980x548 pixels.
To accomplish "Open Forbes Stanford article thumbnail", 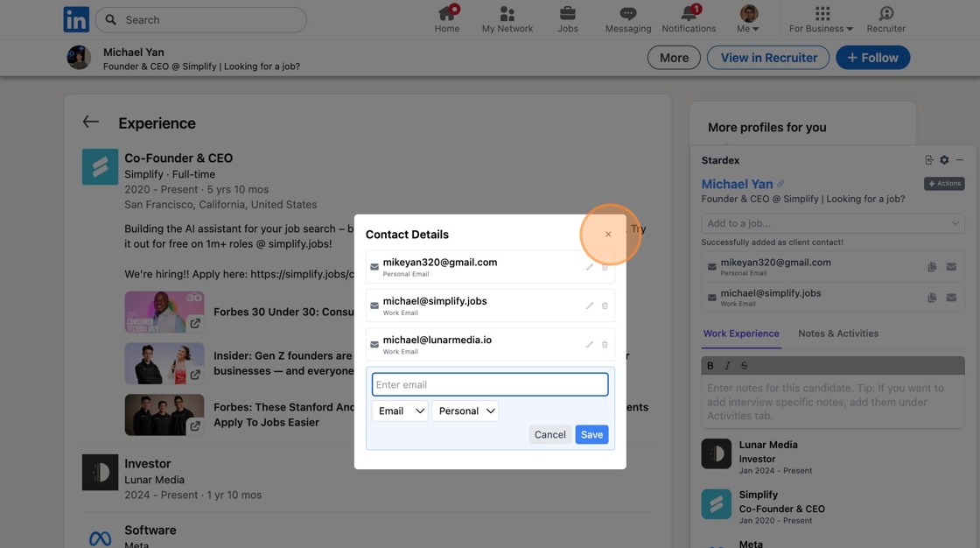I will pyautogui.click(x=164, y=415).
